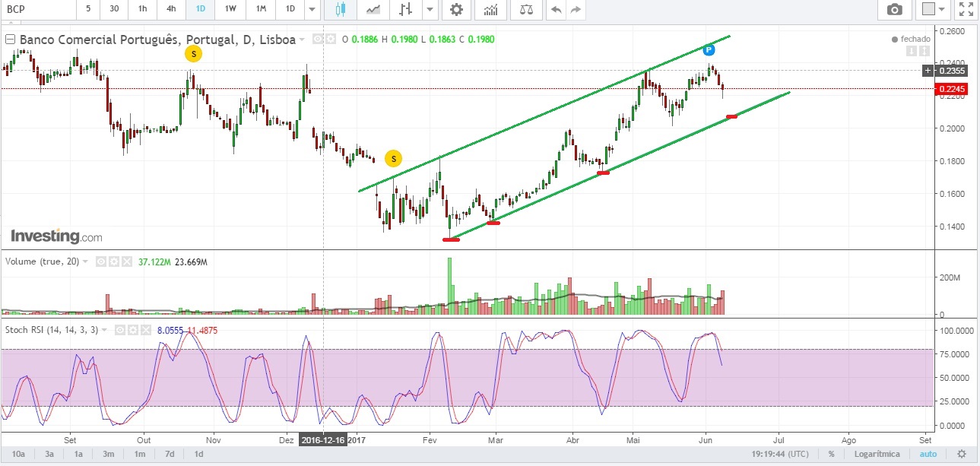The image size is (980, 466).
Task: Expand the timeframe interval dropdown arrow
Action: [312, 9]
